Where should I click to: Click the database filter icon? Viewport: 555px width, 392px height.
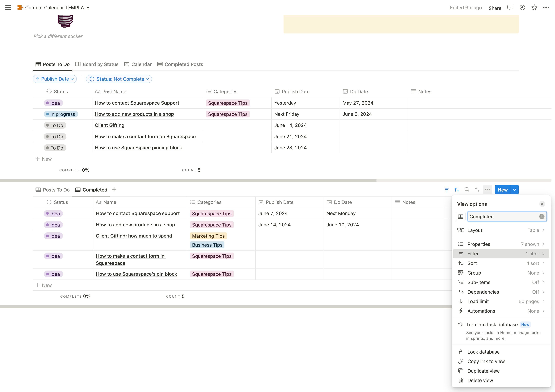[446, 190]
